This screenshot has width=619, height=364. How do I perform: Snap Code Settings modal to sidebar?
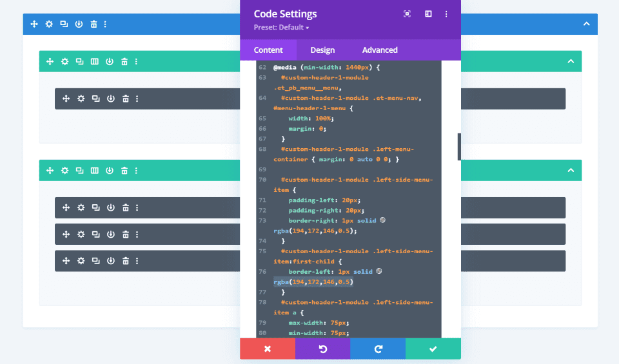tap(428, 14)
